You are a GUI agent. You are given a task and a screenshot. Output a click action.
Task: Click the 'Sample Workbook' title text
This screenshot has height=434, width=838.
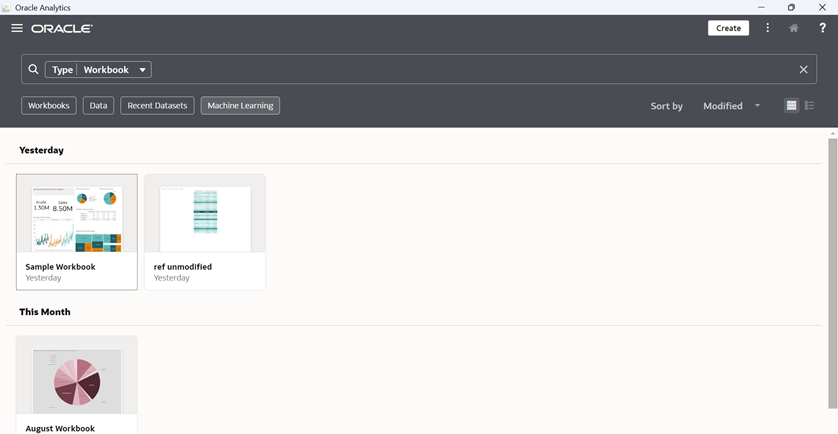pyautogui.click(x=60, y=267)
